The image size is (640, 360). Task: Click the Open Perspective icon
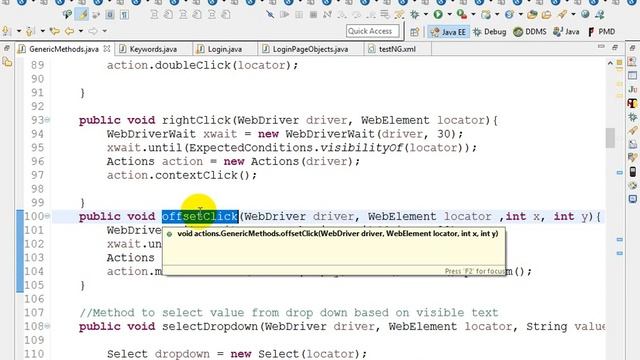[x=415, y=32]
